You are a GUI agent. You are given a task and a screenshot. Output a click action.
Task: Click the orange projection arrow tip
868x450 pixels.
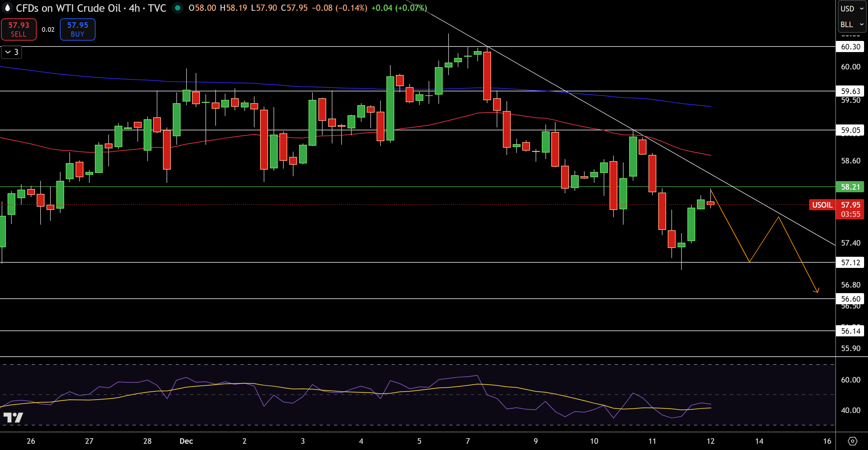pyautogui.click(x=817, y=291)
